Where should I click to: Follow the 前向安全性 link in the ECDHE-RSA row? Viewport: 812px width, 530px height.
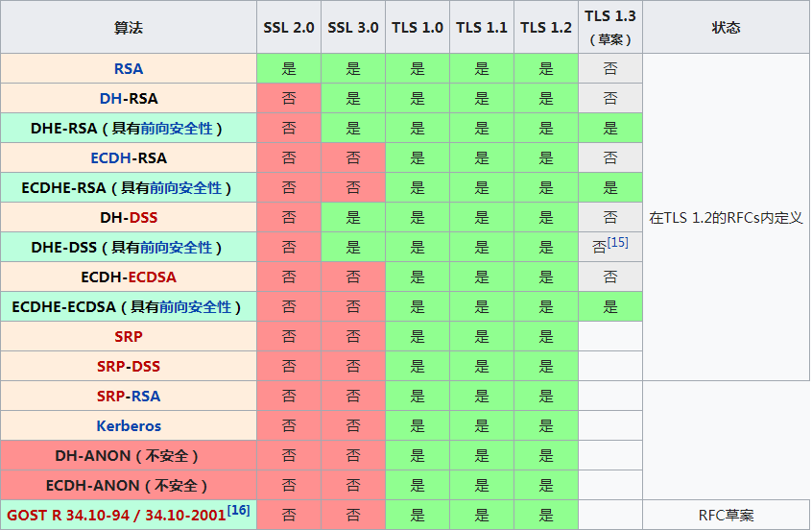[186, 188]
